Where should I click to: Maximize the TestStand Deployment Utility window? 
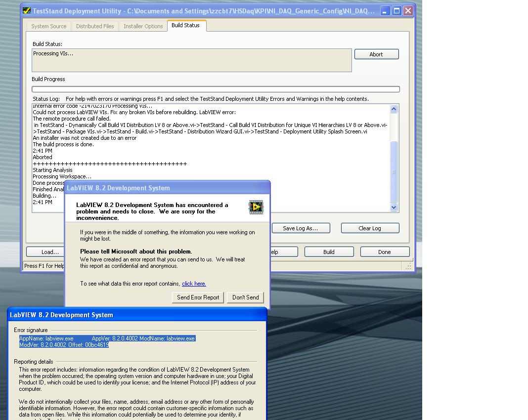(x=396, y=11)
